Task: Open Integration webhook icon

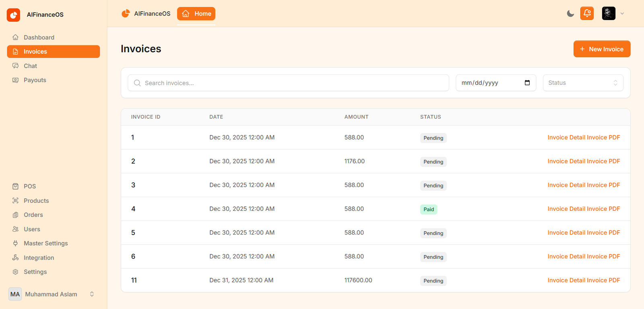Action: (x=15, y=257)
